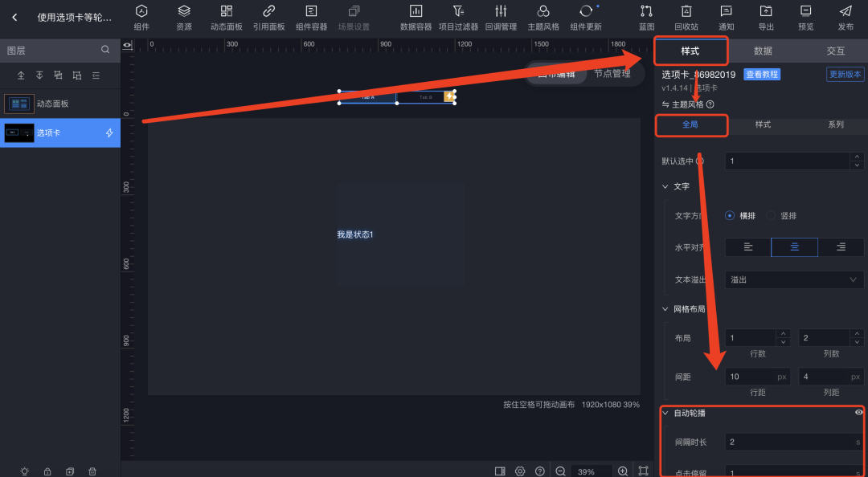
Task: Zoom out the canvas
Action: [560, 471]
